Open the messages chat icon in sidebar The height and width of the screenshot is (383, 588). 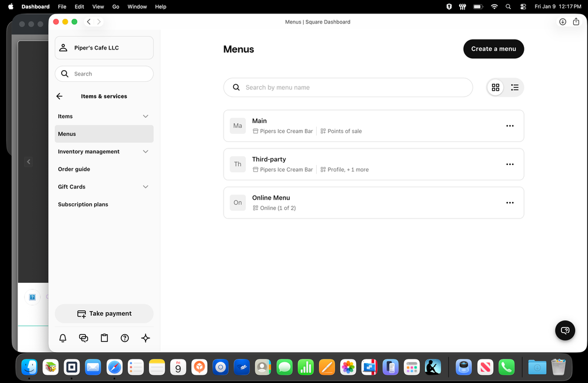(x=84, y=338)
